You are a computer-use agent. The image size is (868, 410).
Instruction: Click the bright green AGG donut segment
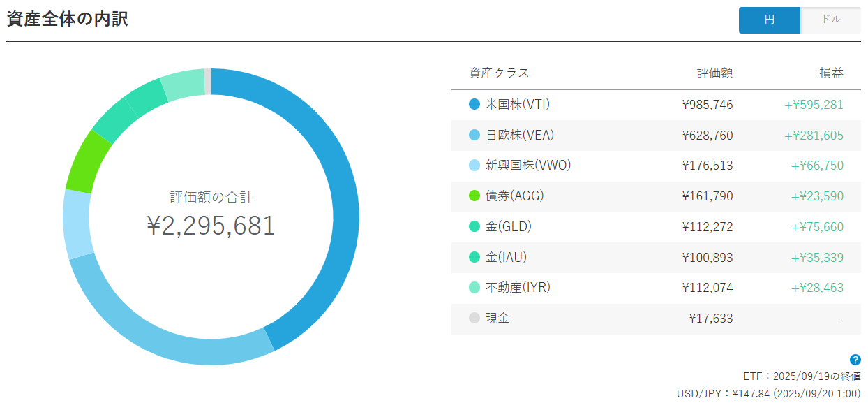pyautogui.click(x=87, y=162)
